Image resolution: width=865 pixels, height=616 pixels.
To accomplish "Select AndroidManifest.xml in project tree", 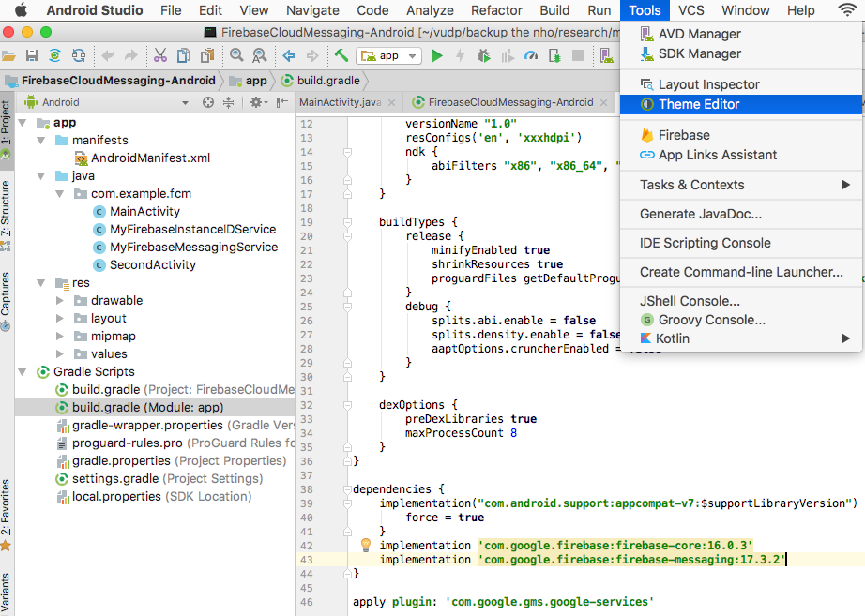I will tap(150, 158).
